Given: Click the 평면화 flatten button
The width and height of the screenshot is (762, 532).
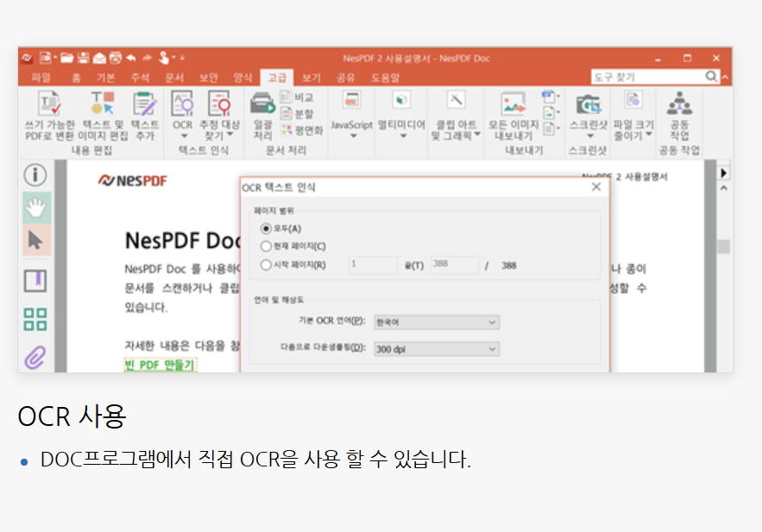Looking at the screenshot, I should pyautogui.click(x=302, y=130).
